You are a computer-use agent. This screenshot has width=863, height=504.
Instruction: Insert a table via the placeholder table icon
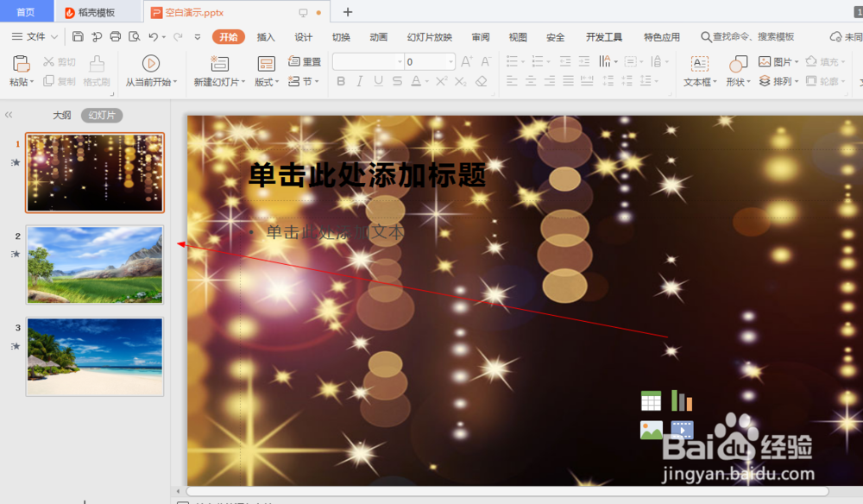(652, 400)
